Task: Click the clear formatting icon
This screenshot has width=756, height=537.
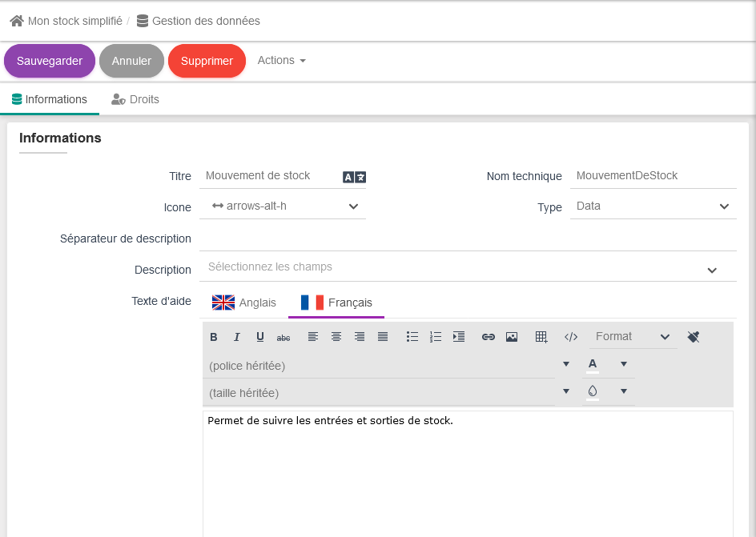Action: pos(694,337)
